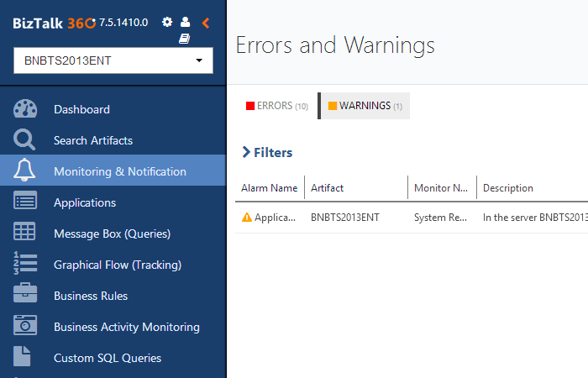The width and height of the screenshot is (588, 378).
Task: Open the settings gear icon
Action: 167,22
